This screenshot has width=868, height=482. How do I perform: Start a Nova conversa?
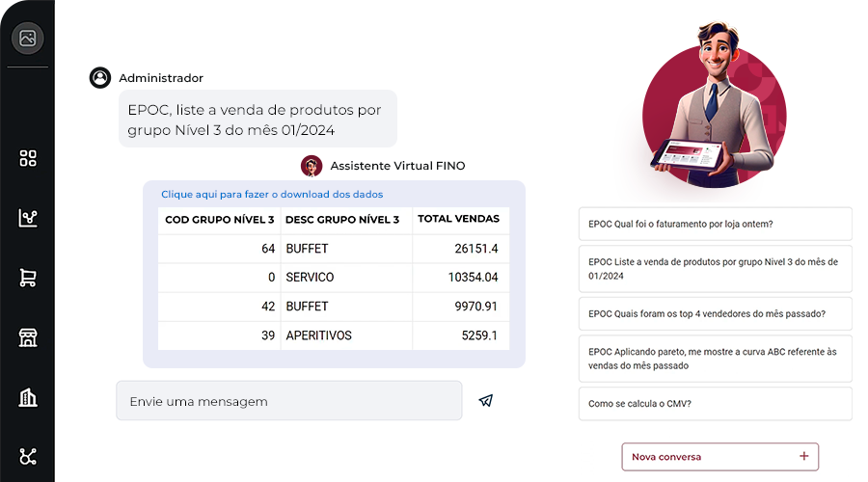[x=719, y=457]
